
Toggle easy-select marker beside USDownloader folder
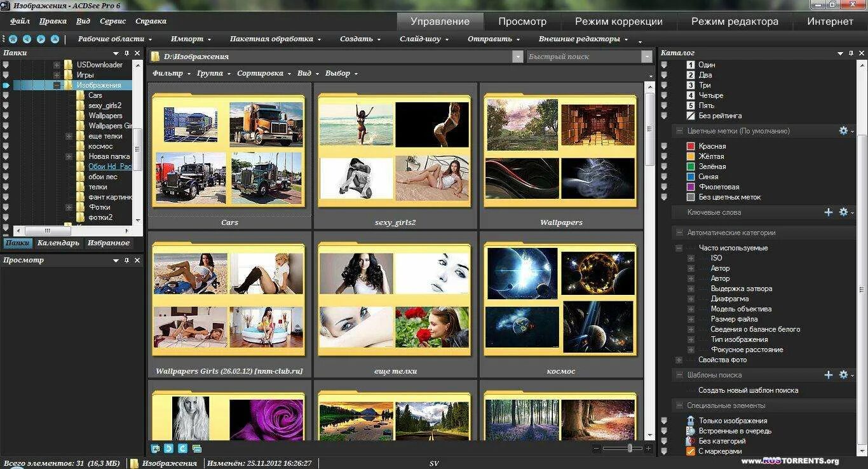click(6, 65)
